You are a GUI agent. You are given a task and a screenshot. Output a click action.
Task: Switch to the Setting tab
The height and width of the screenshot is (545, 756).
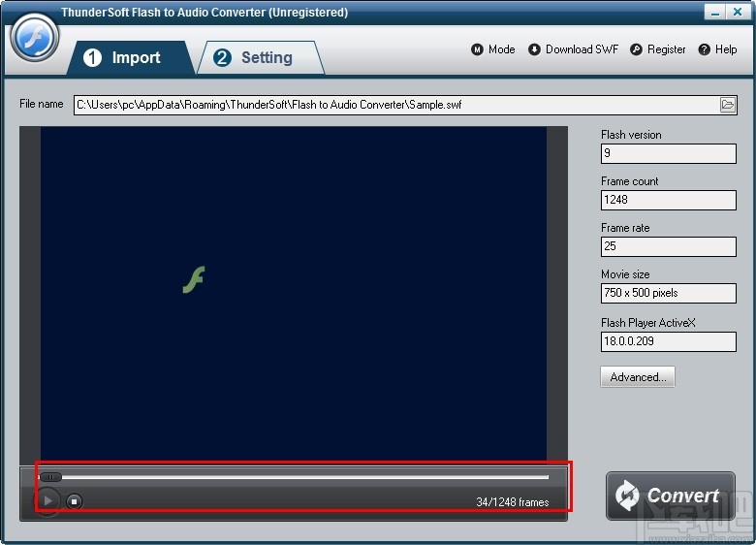(x=261, y=57)
